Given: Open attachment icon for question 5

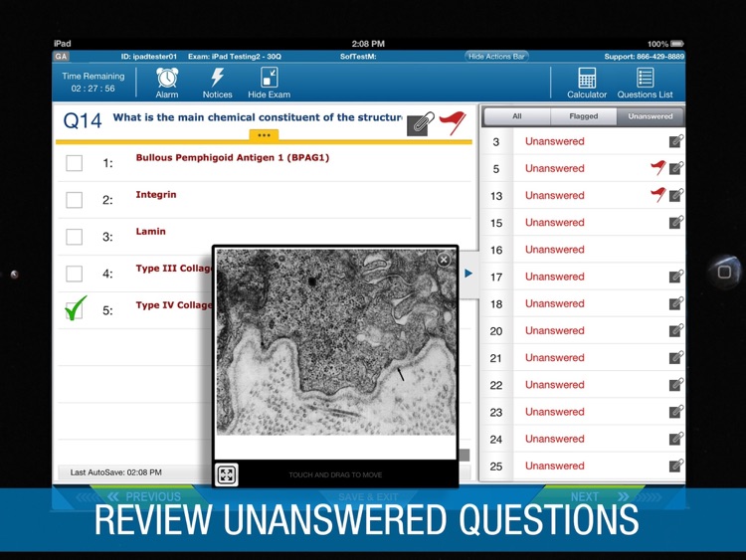Looking at the screenshot, I should point(676,168).
